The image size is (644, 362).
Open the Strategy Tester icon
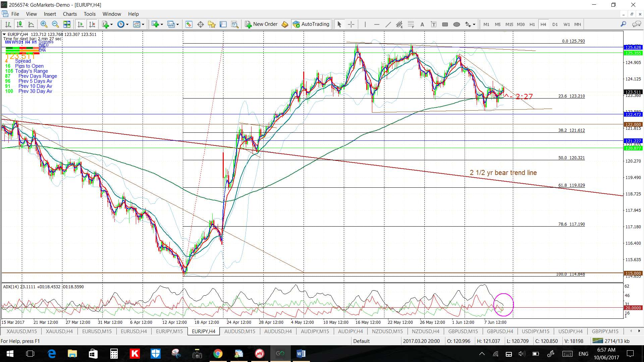pos(235,24)
